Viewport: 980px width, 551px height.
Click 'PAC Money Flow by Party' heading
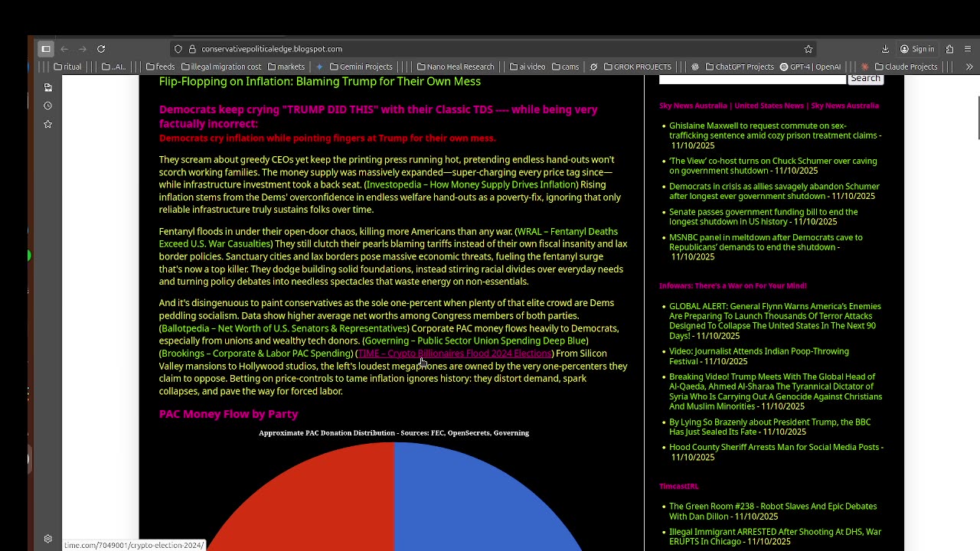[x=228, y=414]
